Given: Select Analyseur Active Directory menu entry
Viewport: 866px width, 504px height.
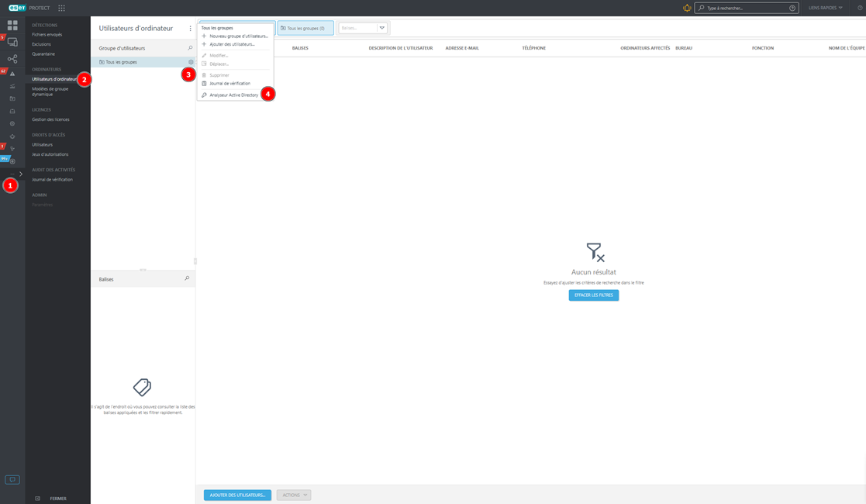Looking at the screenshot, I should pos(233,95).
